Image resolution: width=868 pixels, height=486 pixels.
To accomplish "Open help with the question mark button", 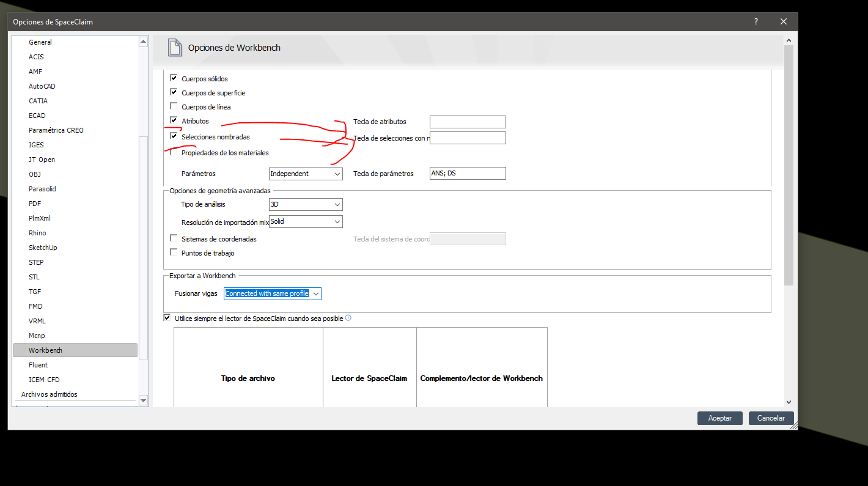I will 756,21.
